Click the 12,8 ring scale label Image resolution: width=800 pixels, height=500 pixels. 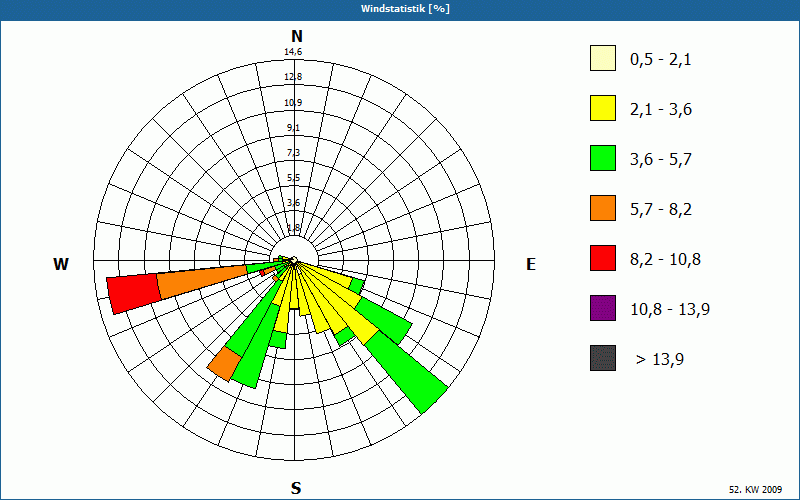click(293, 77)
